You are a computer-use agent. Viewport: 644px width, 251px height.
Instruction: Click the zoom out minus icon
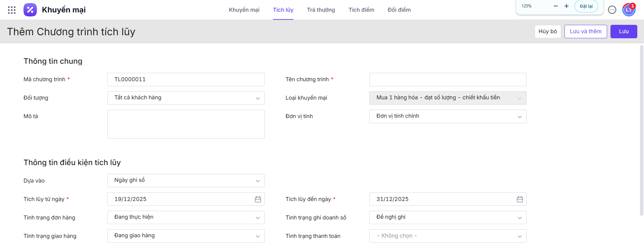[556, 6]
